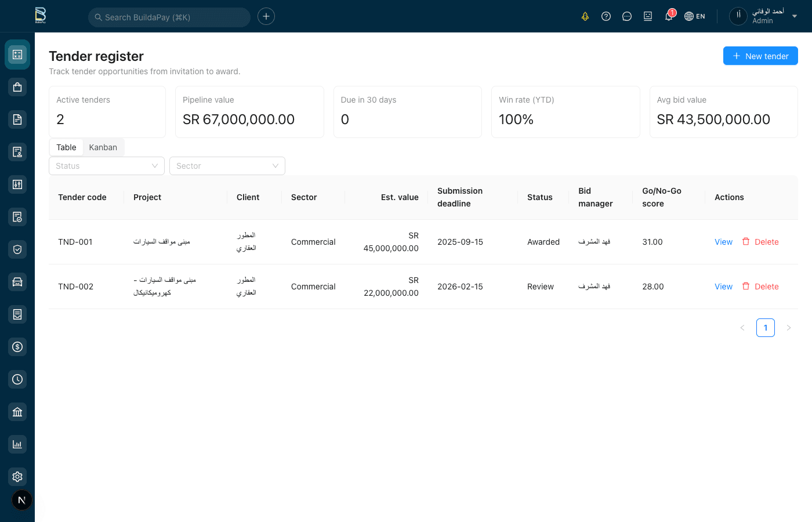This screenshot has width=812, height=522.
Task: Open the shopping bag sidebar icon
Action: (17, 87)
